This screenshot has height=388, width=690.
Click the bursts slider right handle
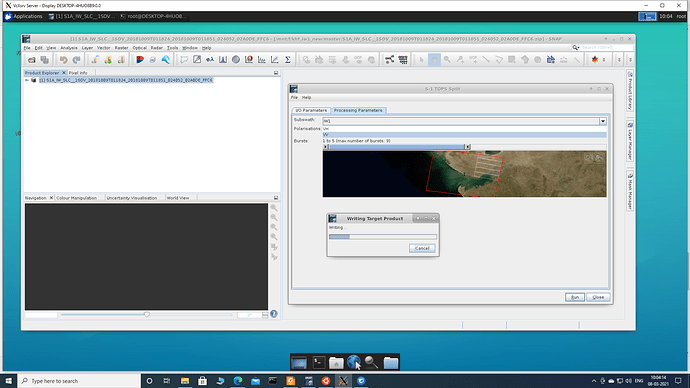[467, 147]
